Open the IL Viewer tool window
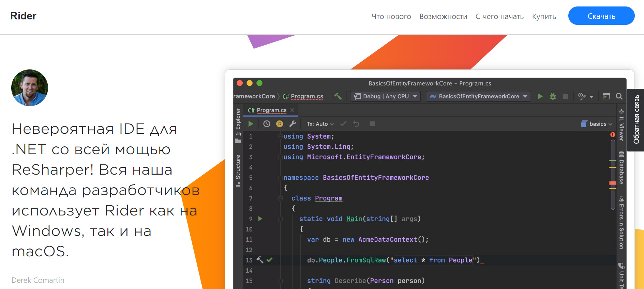Screen dimensions: 644x289 (621, 125)
